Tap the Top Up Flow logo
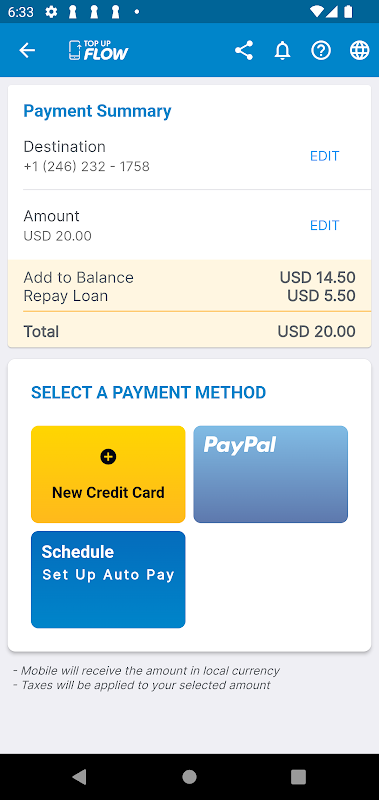The image size is (379, 800). coord(98,50)
